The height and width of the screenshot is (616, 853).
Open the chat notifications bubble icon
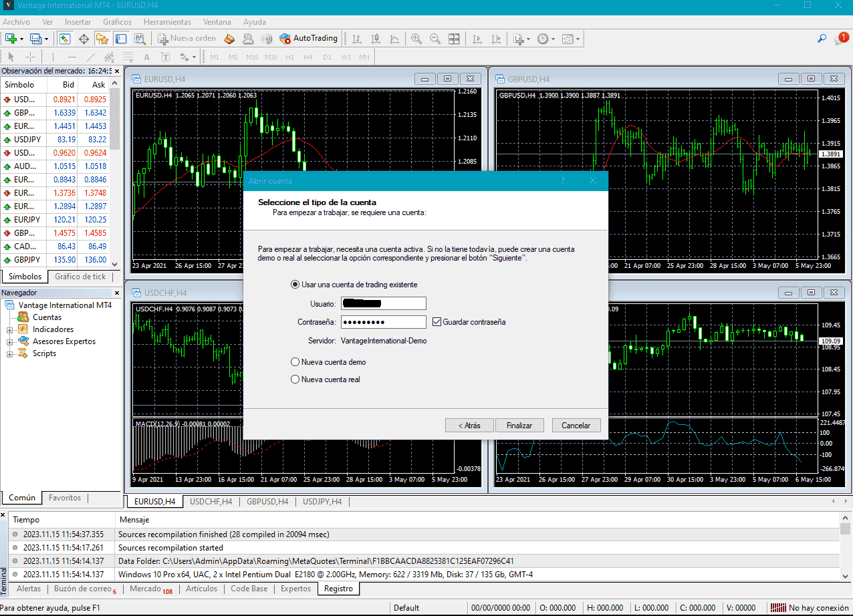click(x=842, y=39)
